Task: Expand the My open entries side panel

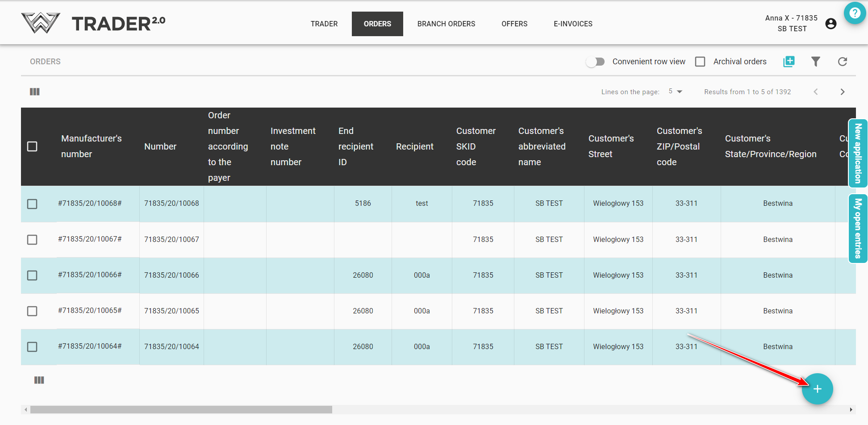Action: [857, 228]
